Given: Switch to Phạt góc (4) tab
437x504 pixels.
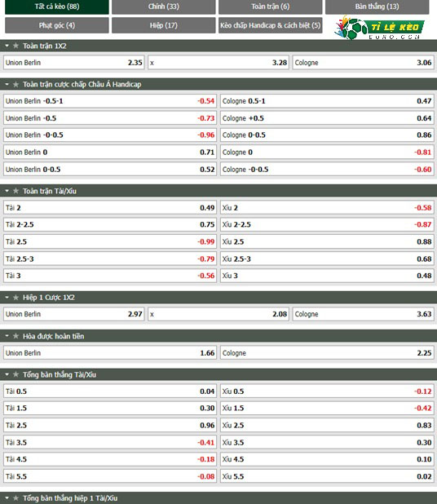Looking at the screenshot, I should pos(57,25).
